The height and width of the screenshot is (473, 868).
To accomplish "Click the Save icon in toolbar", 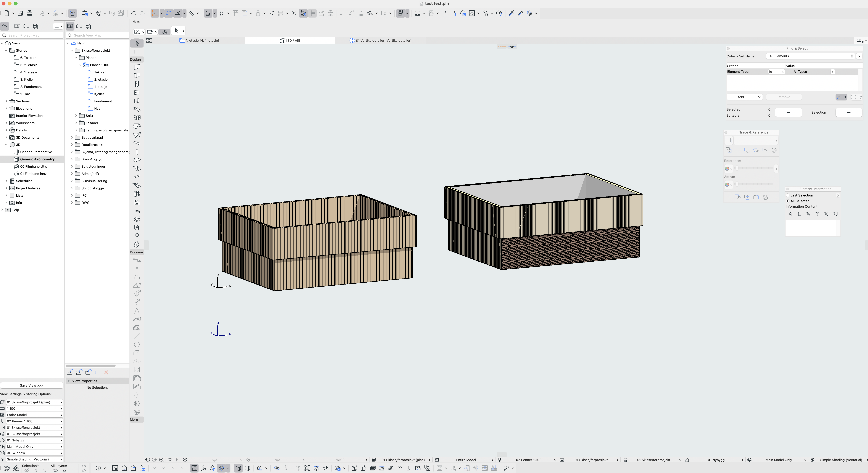I will pyautogui.click(x=20, y=13).
